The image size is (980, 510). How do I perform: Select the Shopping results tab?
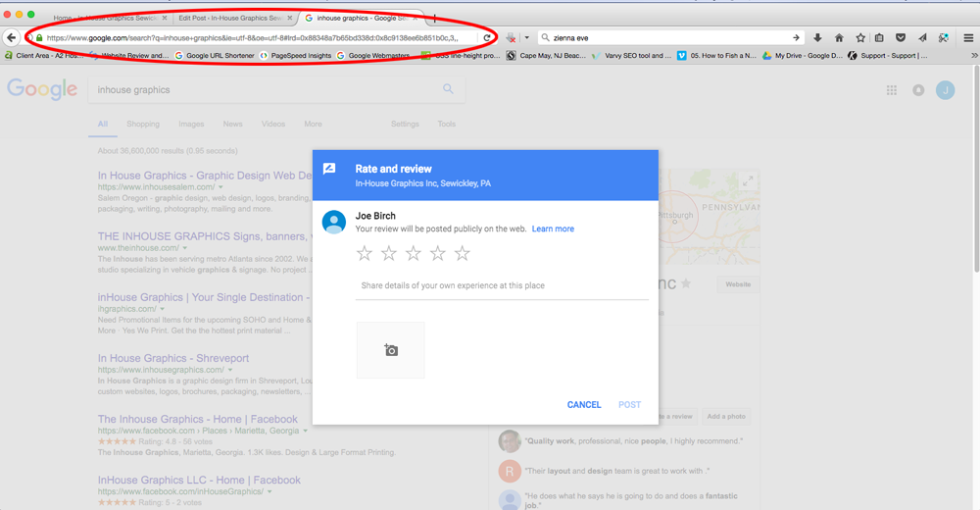tap(143, 124)
